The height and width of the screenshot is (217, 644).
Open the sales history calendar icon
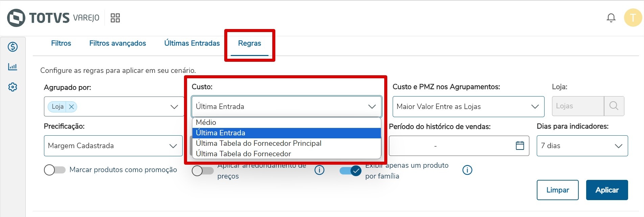pyautogui.click(x=520, y=145)
